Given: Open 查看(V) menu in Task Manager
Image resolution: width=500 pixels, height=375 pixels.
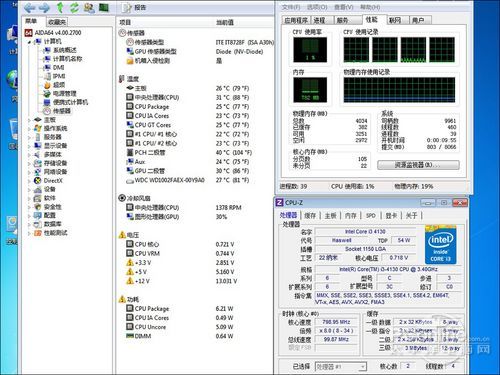Looking at the screenshot, I should click(344, 7).
